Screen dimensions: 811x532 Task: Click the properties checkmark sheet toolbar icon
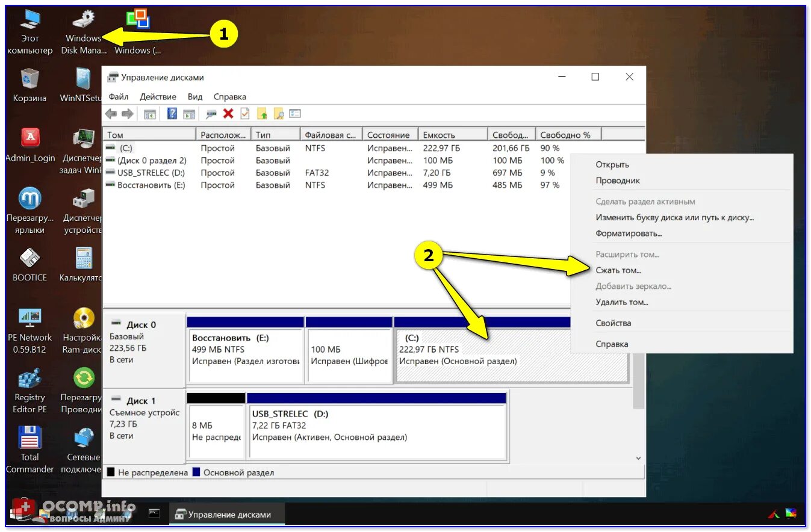[x=245, y=113]
